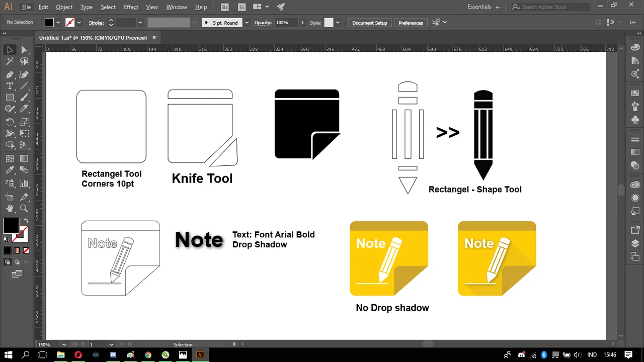
Task: Select the Rectangle tool
Action: (10, 98)
